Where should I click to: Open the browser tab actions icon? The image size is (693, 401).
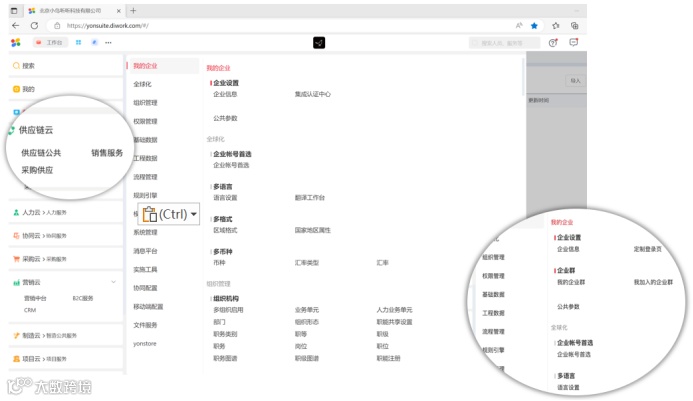coord(14,11)
